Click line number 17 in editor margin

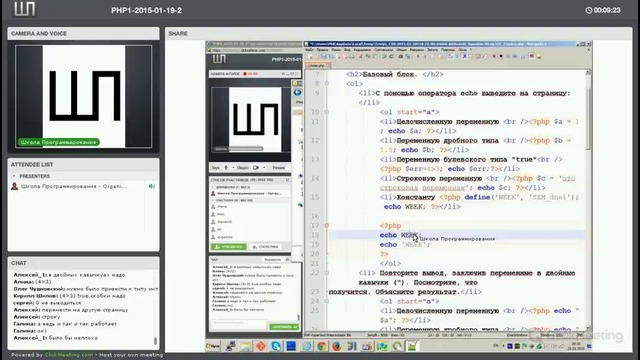[x=315, y=225]
